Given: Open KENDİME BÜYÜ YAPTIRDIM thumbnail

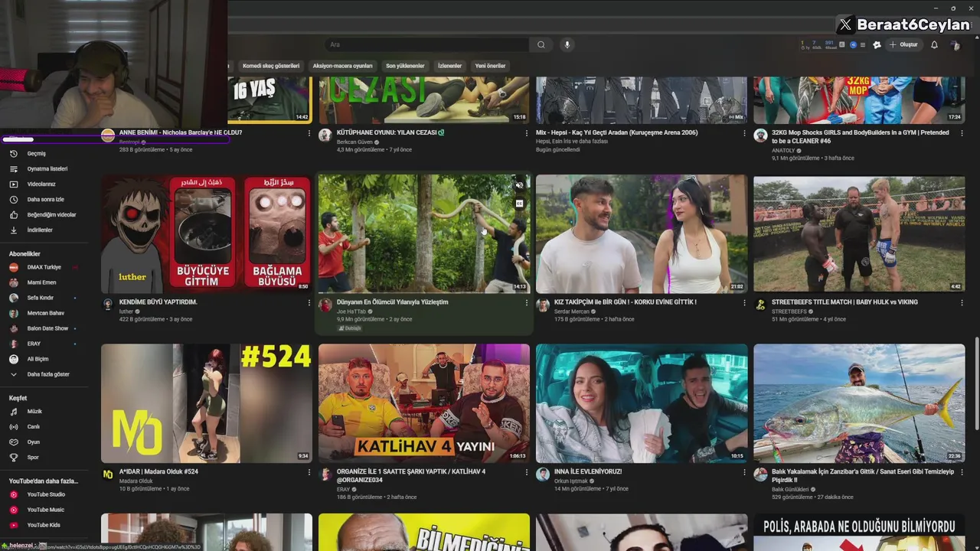Looking at the screenshot, I should 207,234.
